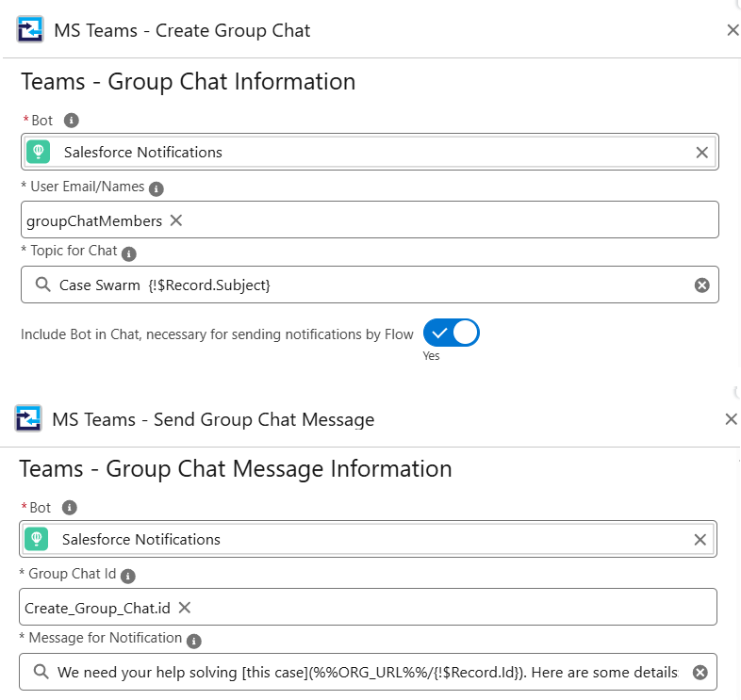The height and width of the screenshot is (700, 741).
Task: Show info tooltip for Bot in Group Chat Message Information
Action: click(69, 507)
